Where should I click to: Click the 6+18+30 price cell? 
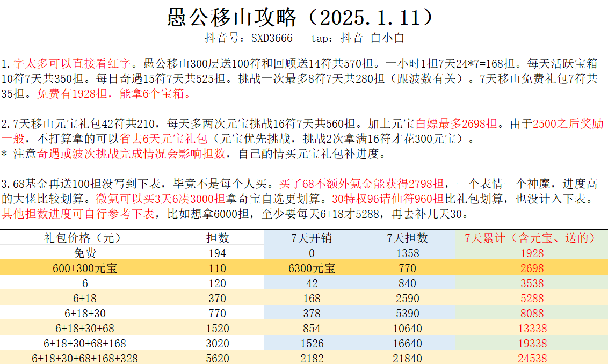[85, 313]
